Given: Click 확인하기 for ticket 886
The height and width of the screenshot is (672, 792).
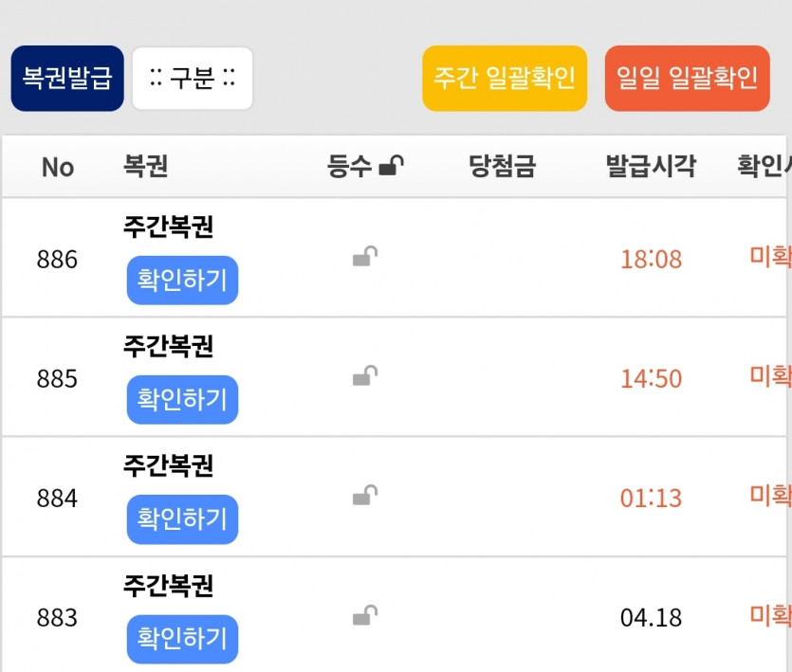Looking at the screenshot, I should point(182,281).
